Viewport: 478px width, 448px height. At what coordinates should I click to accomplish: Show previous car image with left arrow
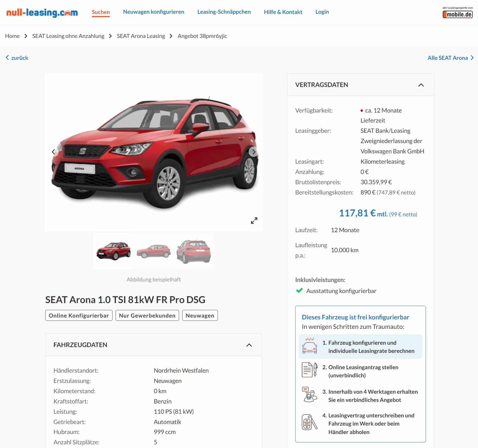(x=53, y=152)
